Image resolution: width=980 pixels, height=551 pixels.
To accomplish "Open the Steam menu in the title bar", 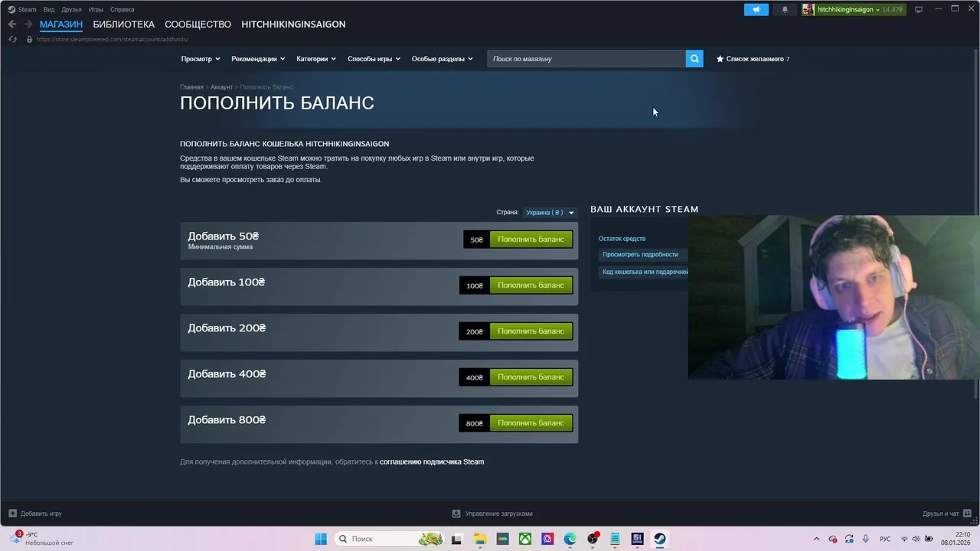I will 27,9.
